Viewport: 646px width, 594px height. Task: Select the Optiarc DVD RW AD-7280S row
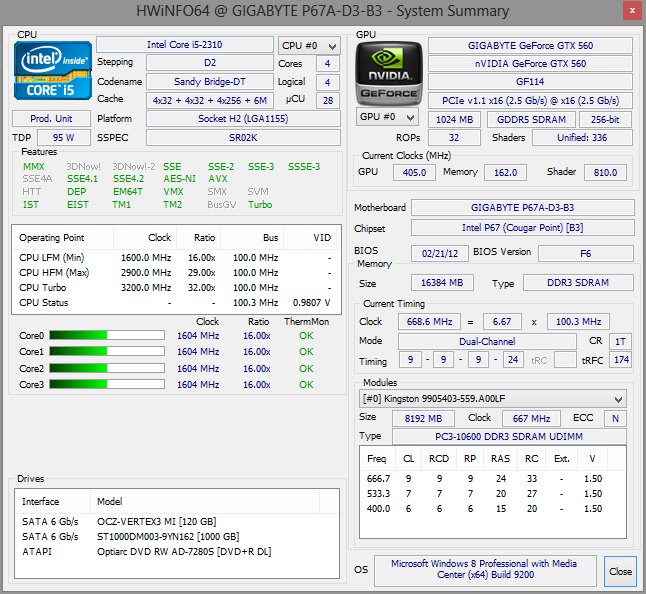[x=176, y=552]
